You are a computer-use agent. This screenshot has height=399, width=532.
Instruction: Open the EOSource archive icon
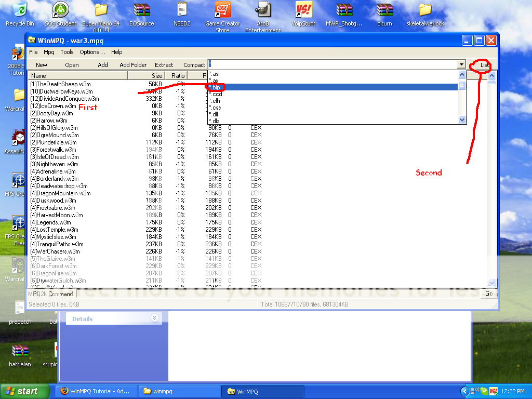pos(141,10)
